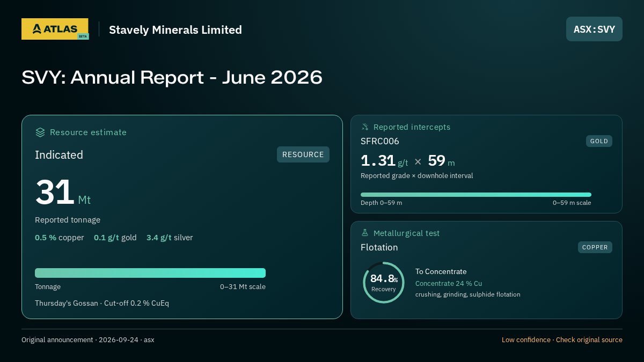Image resolution: width=644 pixels, height=362 pixels.
Task: Click the Original announcement footer text
Action: coord(88,340)
